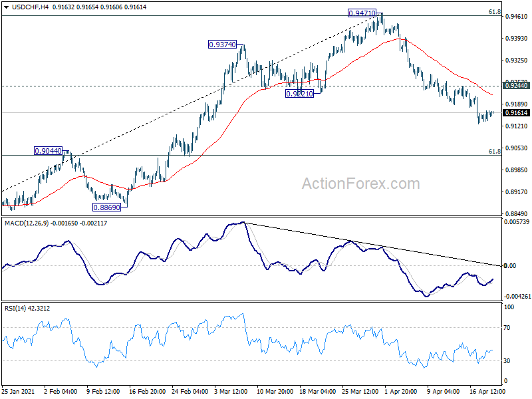
Task: Select the 0.93740 peak price label
Action: tap(222, 45)
